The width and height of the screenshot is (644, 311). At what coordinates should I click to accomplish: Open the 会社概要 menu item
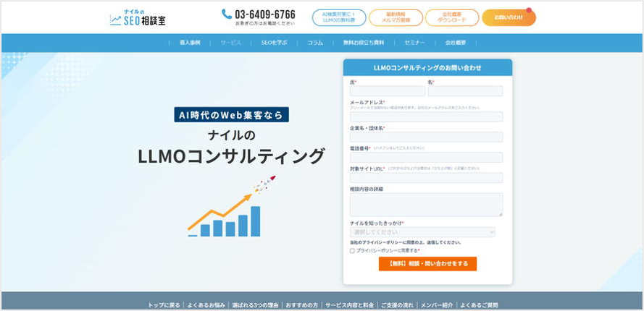click(x=456, y=43)
